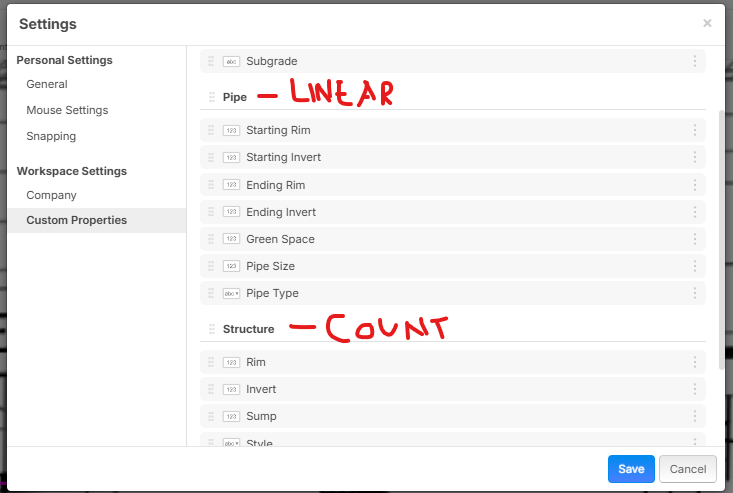Open the three-dot menu for Pipe Type
This screenshot has height=493, width=733.
(x=695, y=293)
